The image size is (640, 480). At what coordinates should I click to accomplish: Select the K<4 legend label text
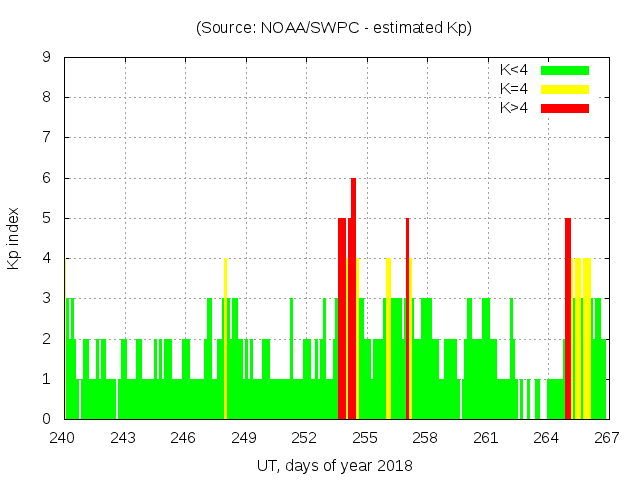click(514, 70)
